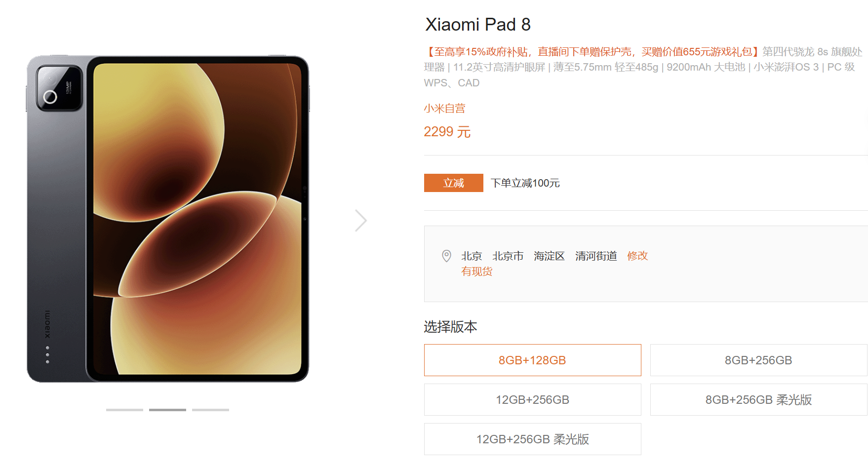This screenshot has height=466, width=868.
Task: Click the 下单立减100元 promotion text
Action: (x=525, y=183)
